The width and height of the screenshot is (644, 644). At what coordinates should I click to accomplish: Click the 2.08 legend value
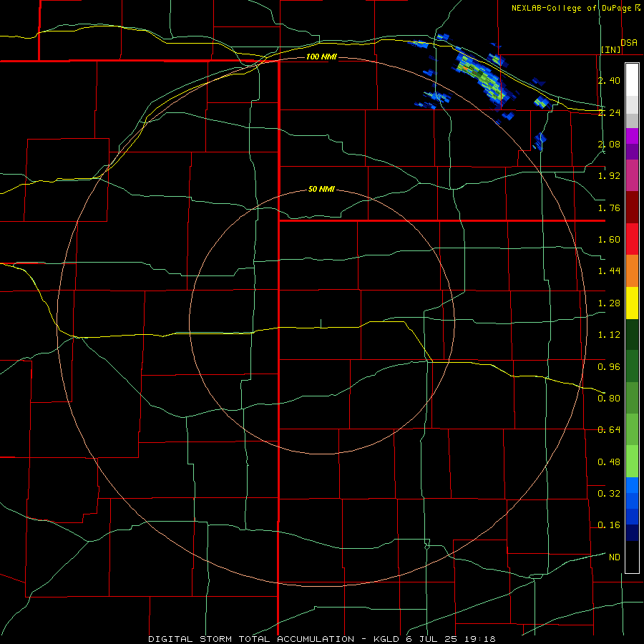pyautogui.click(x=609, y=144)
